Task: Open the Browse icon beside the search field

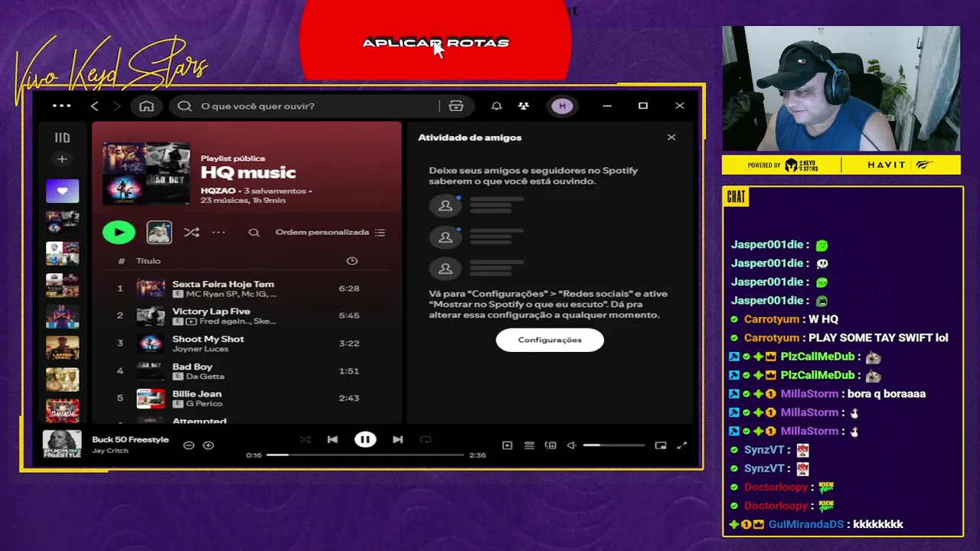Action: [456, 106]
